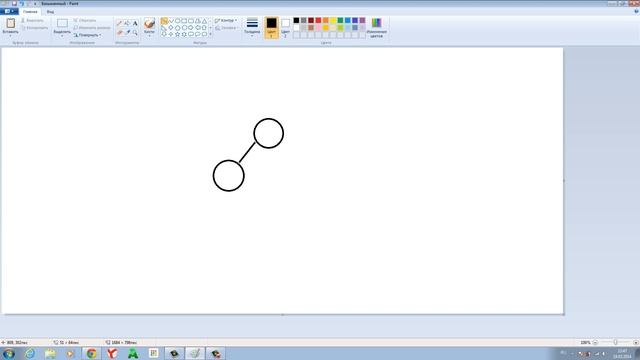Choose the Five-point star shape
This screenshot has height=360, width=640.
pyautogui.click(x=177, y=34)
